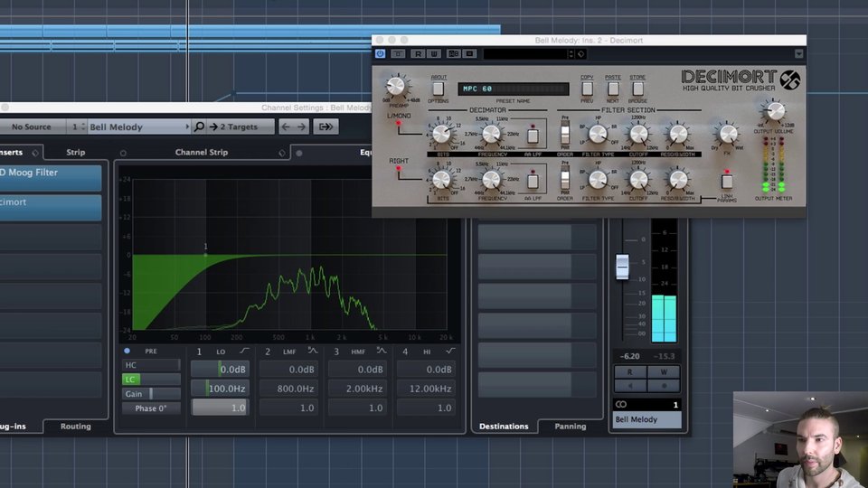Click the Right channel Cutoff knob
The width and height of the screenshot is (868, 488).
click(638, 179)
